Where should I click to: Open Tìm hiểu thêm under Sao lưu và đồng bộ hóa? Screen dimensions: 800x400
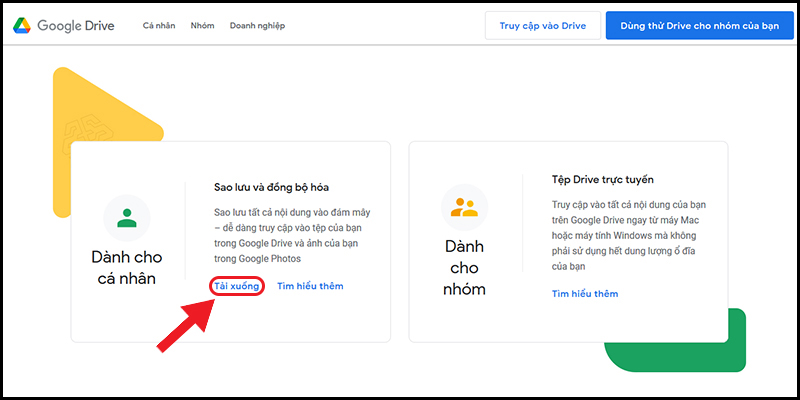tap(310, 286)
